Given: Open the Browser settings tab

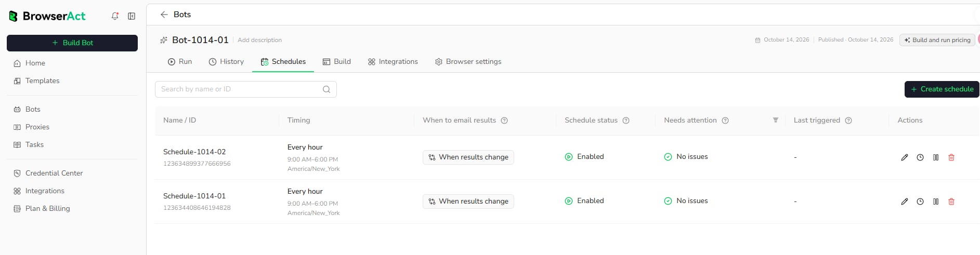Looking at the screenshot, I should coord(468,61).
